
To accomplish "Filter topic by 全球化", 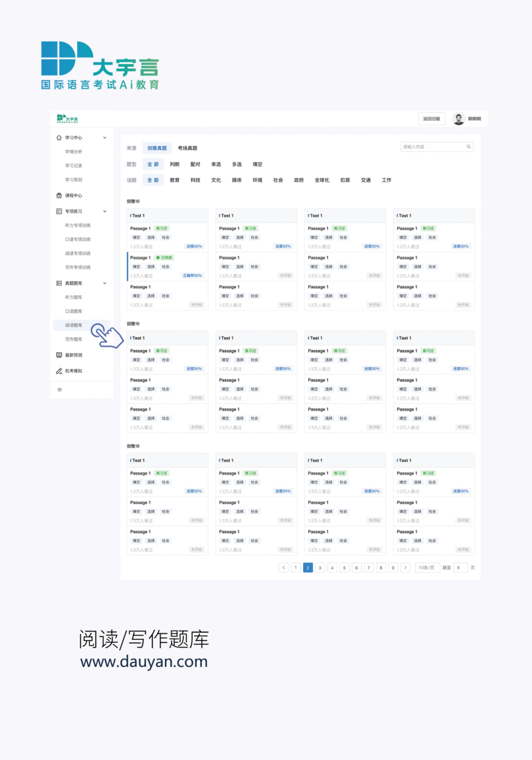I will [x=322, y=180].
